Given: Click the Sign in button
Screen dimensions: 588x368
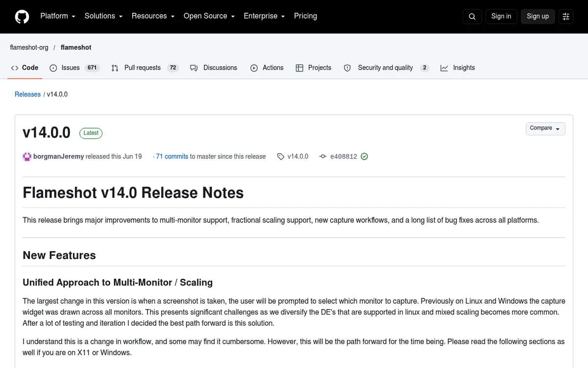Looking at the screenshot, I should (501, 16).
